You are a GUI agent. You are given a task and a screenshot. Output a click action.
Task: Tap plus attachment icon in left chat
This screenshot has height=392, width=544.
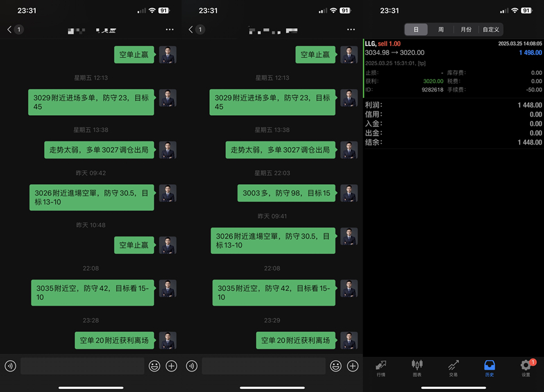pyautogui.click(x=172, y=366)
